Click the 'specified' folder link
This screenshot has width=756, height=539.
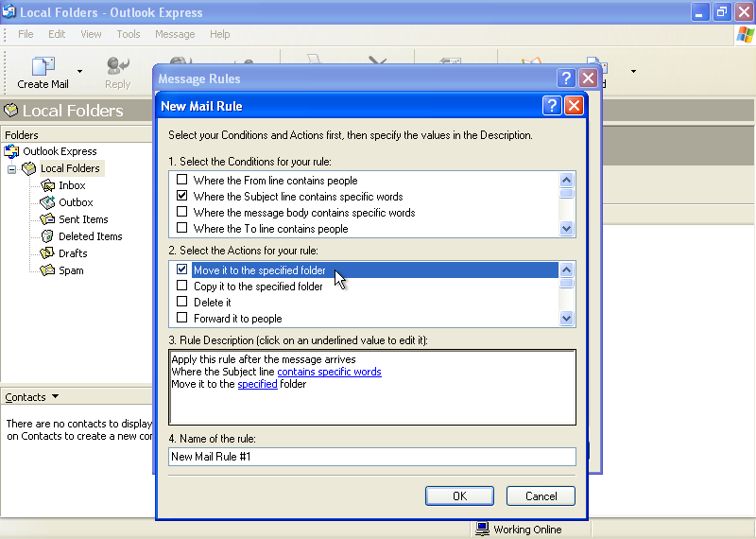point(257,384)
